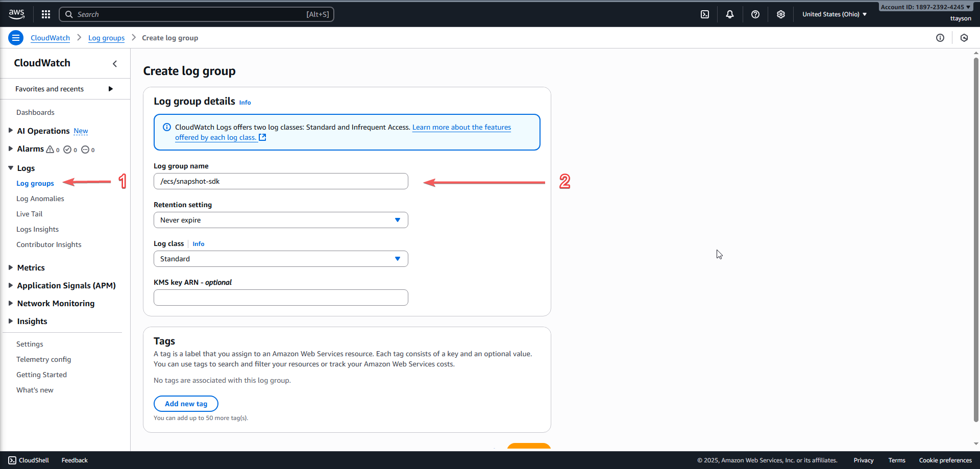Launch CloudShell from the top bar icon

pos(705,14)
